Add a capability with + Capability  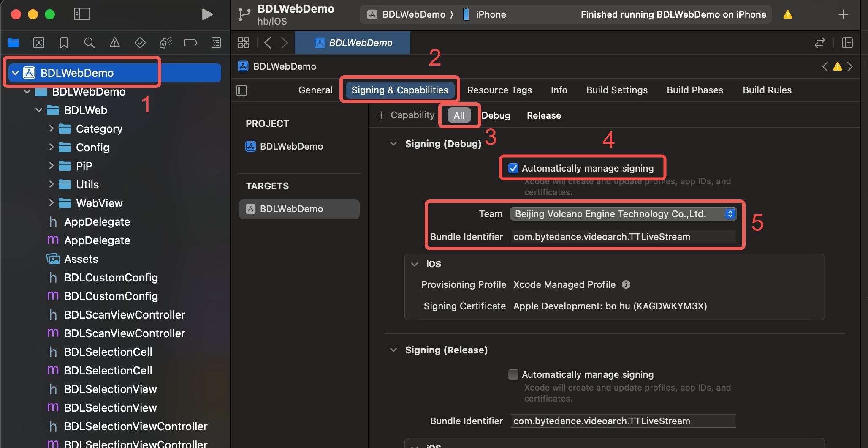406,115
